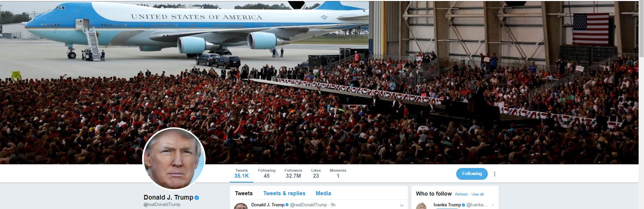Click View all in Who to follow
Screen dimensions: 644x209
[x=477, y=194]
